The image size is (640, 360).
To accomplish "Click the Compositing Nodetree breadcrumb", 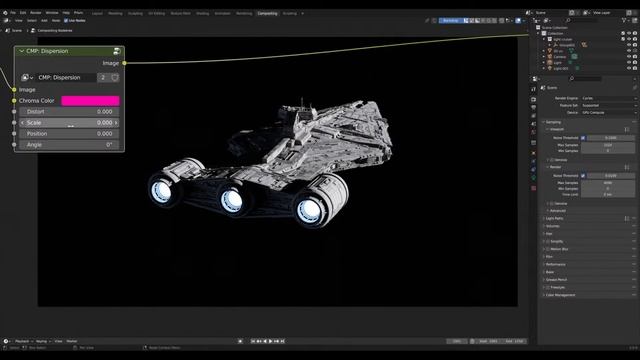I will click(52, 31).
